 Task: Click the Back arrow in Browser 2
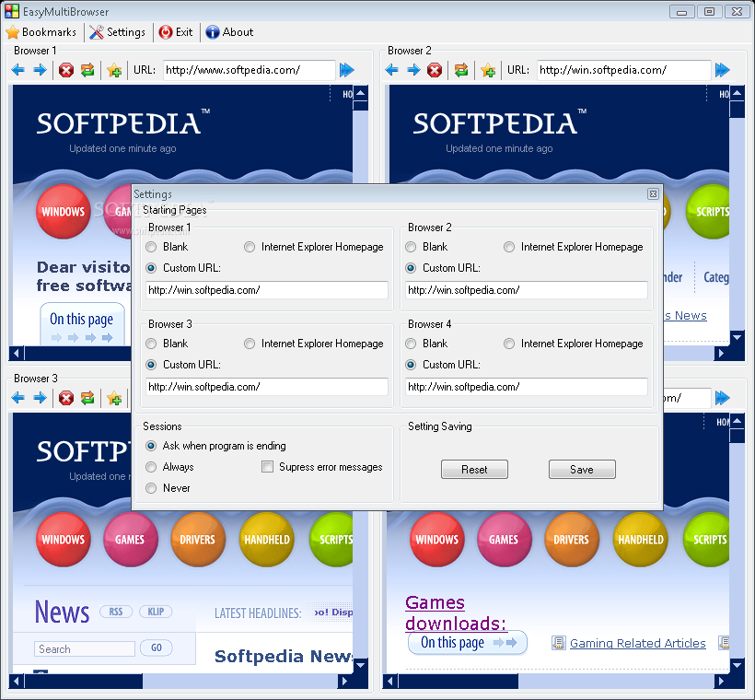tap(392, 70)
